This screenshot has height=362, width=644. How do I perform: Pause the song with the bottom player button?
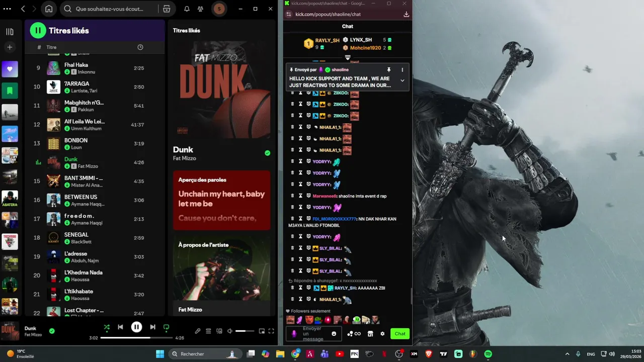136,327
